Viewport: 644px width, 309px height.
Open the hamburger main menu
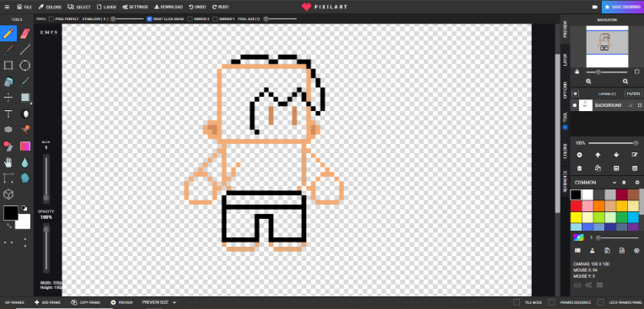pos(7,7)
